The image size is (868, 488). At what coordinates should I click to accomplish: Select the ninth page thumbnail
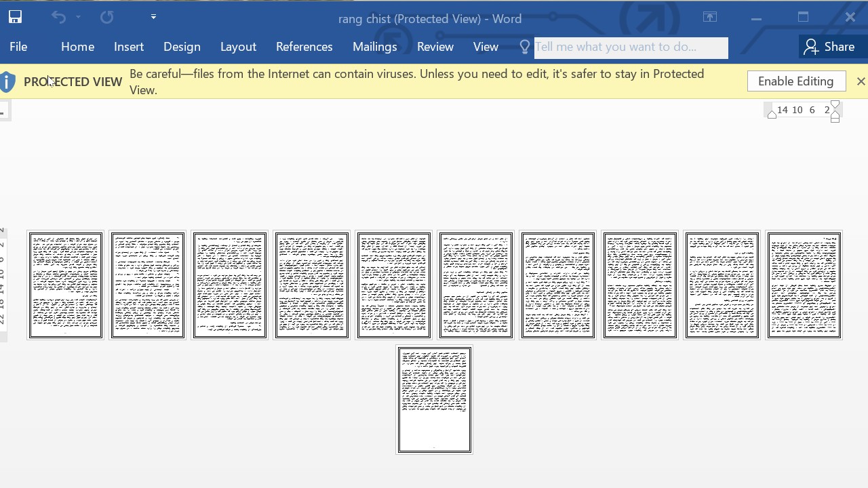click(x=722, y=285)
